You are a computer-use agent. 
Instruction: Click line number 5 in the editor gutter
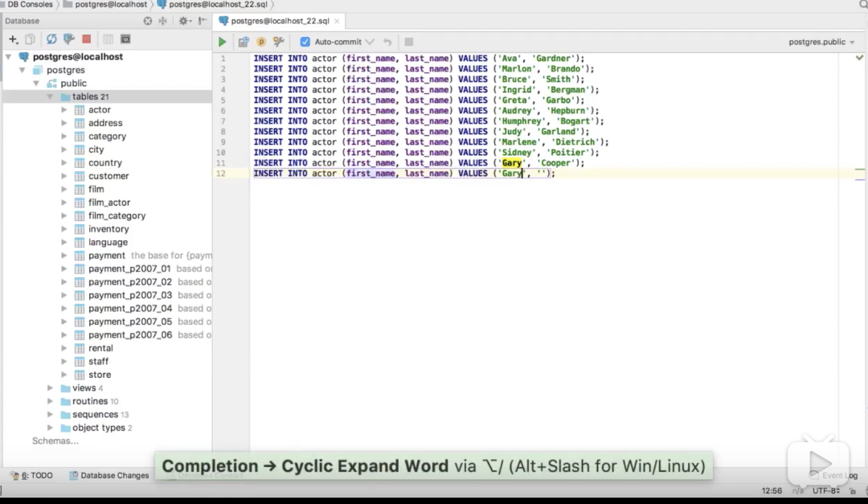(223, 100)
